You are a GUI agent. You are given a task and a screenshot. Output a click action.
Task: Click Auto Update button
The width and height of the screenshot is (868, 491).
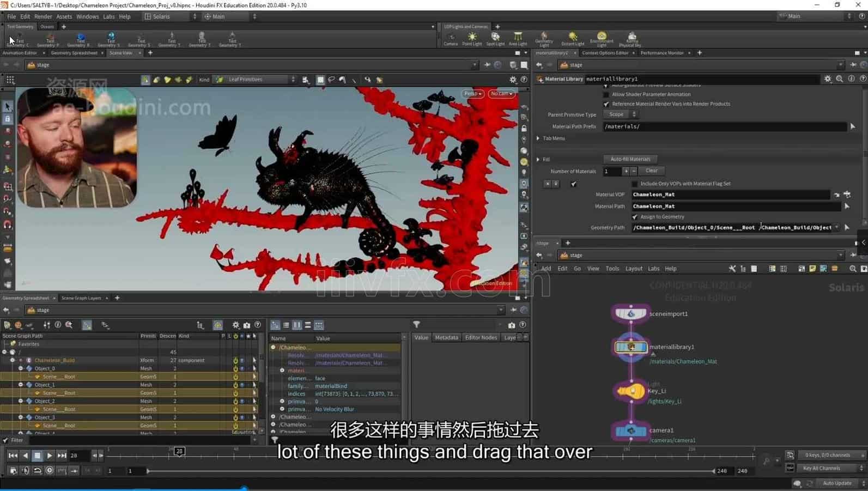[837, 483]
